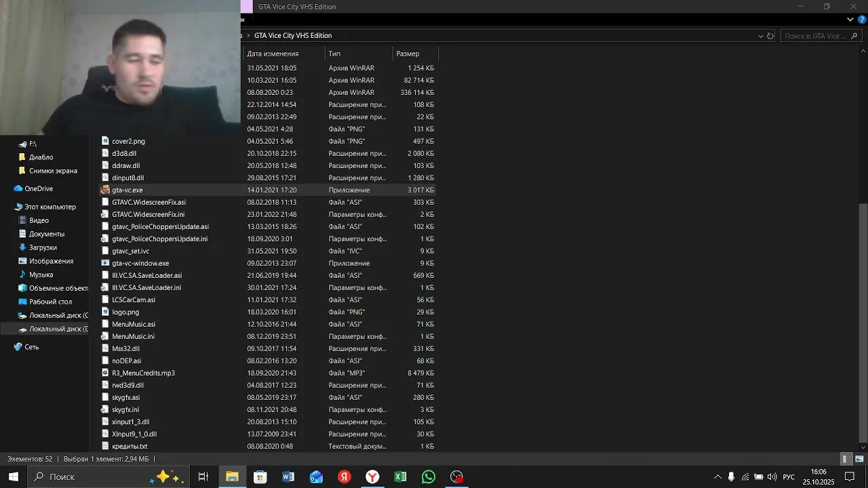This screenshot has width=868, height=488.
Task: Select file gtavc_set.ivc
Action: (x=131, y=251)
